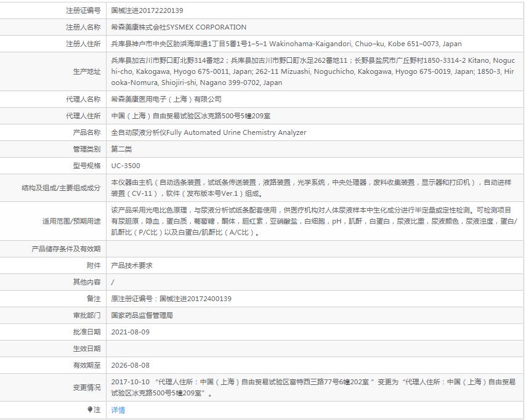Click the slash value in 其他内容 row
The height and width of the screenshot is (420, 526).
[113, 282]
